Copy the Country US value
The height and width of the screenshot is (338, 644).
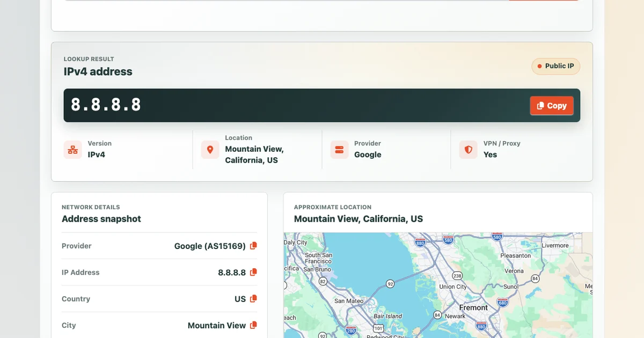(x=254, y=299)
